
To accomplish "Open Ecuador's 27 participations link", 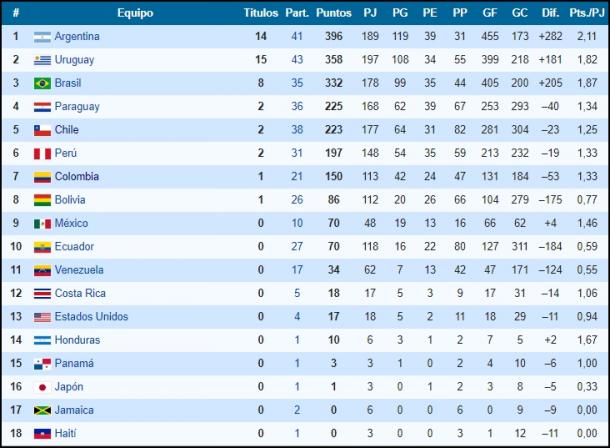I will click(297, 247).
